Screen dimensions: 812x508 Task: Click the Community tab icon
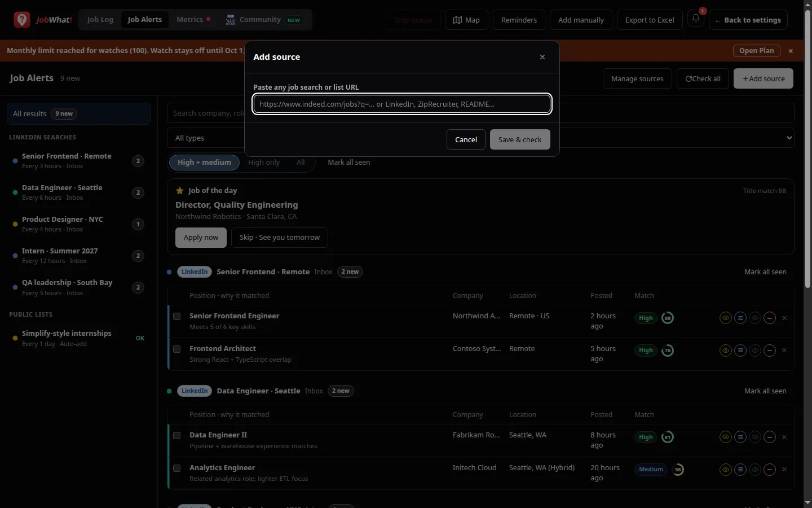pos(231,20)
